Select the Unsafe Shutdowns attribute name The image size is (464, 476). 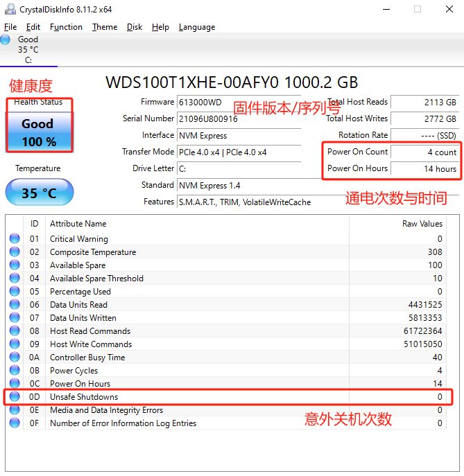84,397
